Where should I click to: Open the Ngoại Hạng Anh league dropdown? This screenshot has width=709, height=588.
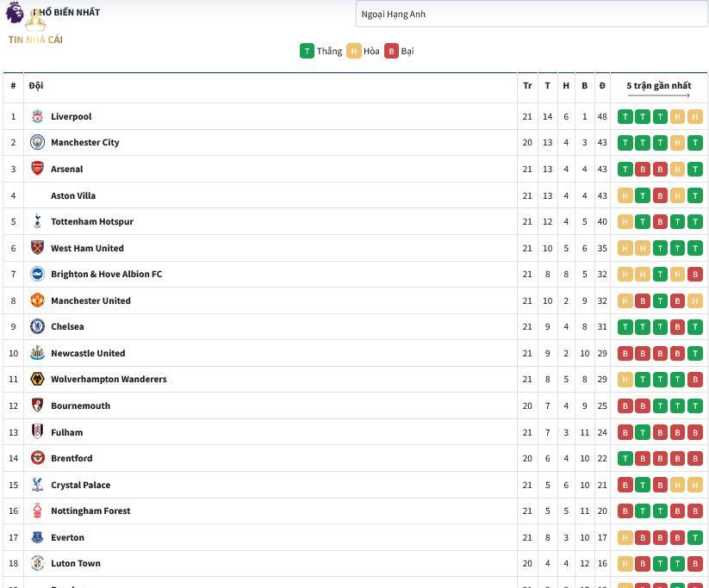532,14
